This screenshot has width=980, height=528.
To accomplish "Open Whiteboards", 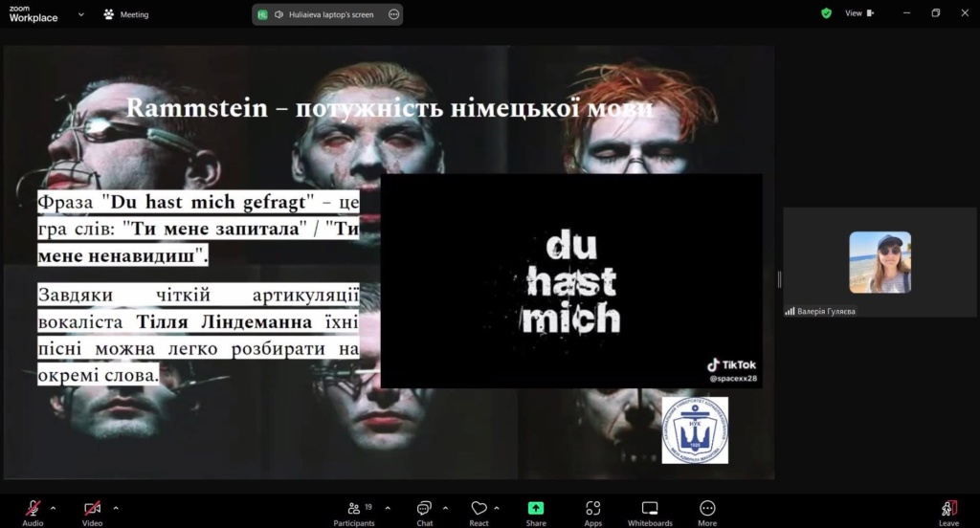I will tap(650, 513).
